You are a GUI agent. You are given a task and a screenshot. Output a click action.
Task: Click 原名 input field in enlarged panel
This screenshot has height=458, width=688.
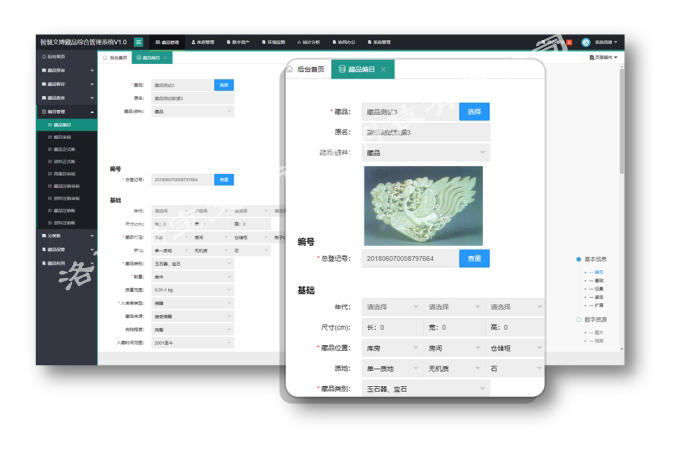coord(426,132)
